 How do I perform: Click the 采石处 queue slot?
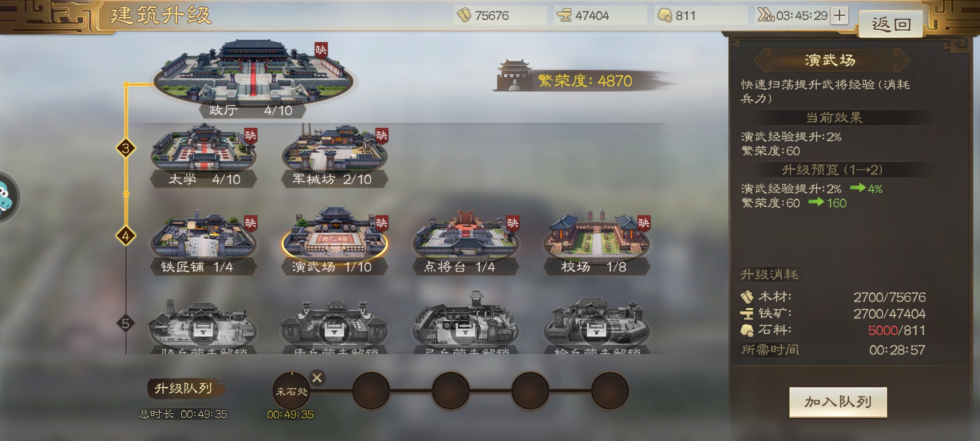tap(291, 391)
